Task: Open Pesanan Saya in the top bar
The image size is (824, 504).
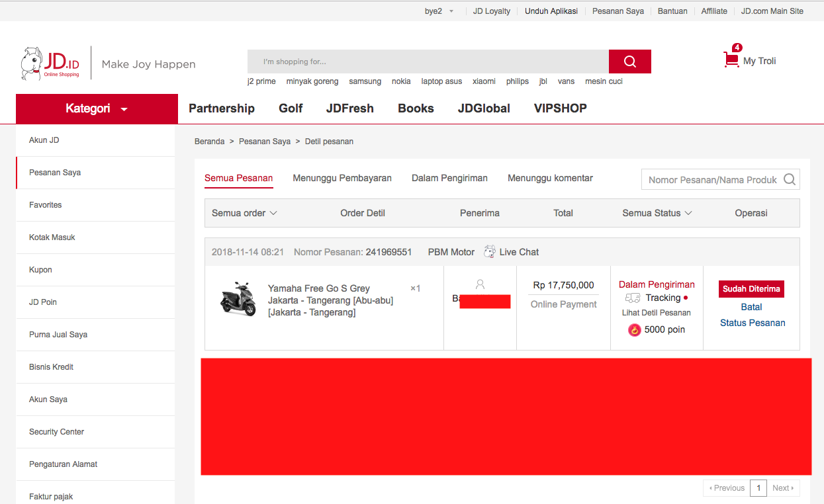Action: [618, 11]
